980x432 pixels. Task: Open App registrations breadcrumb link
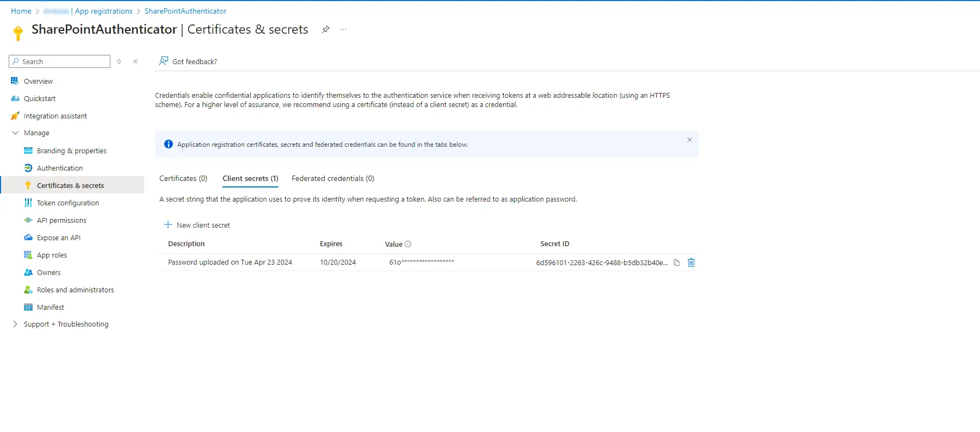click(x=103, y=11)
